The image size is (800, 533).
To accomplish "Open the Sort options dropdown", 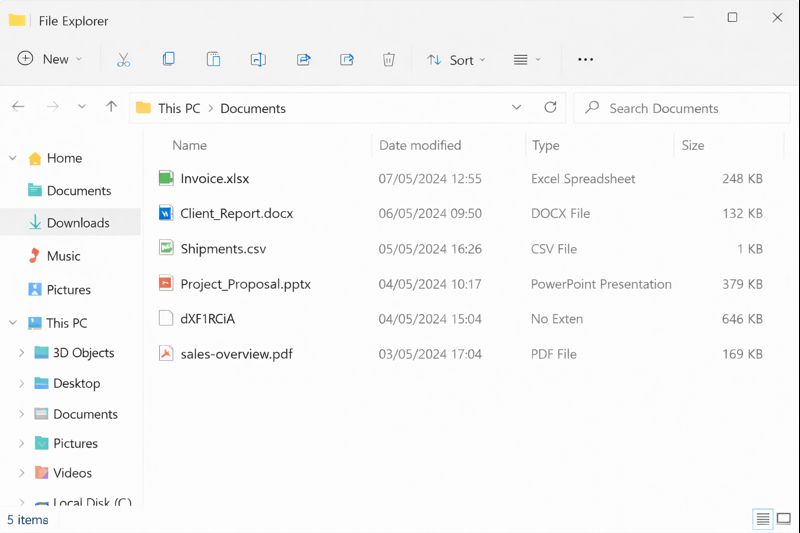I will pos(456,60).
